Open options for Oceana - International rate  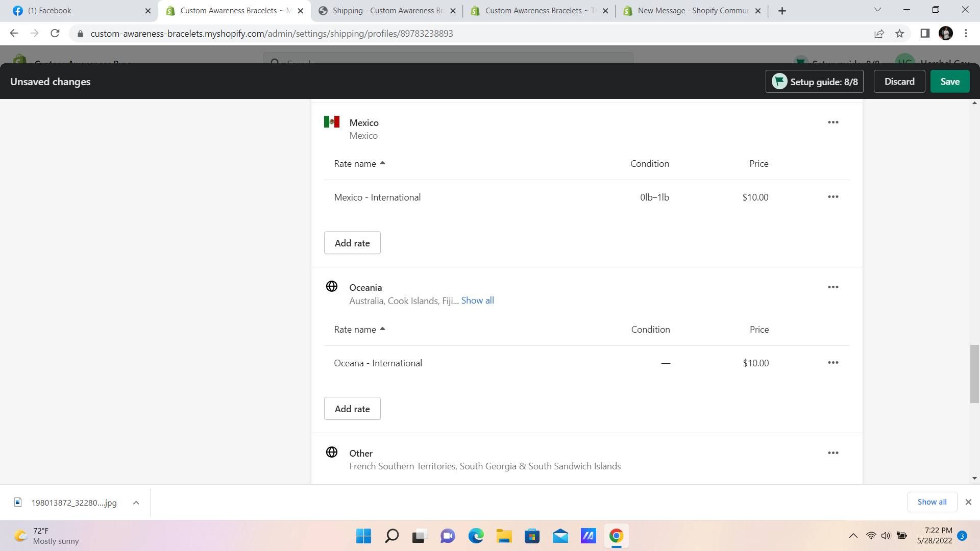coord(832,363)
